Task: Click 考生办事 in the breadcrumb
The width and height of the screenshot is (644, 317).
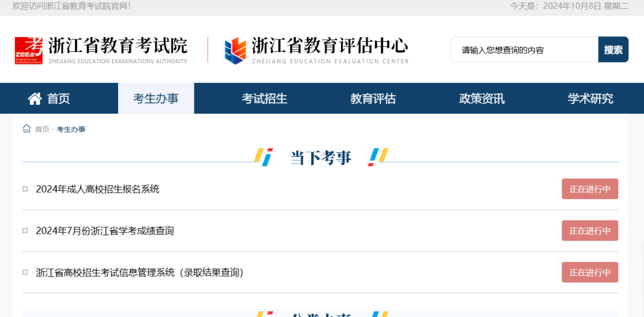Action: click(71, 130)
